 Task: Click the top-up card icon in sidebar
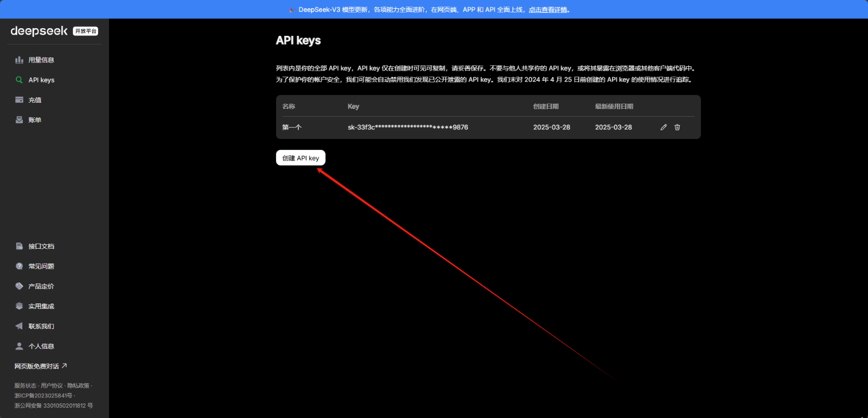point(19,100)
